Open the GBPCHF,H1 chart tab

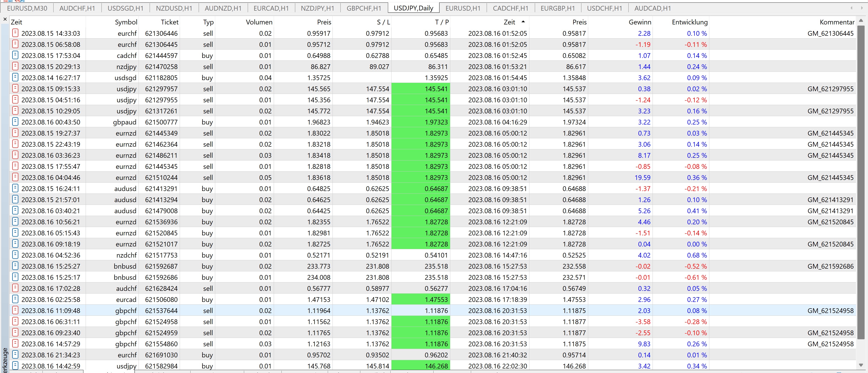pos(363,8)
